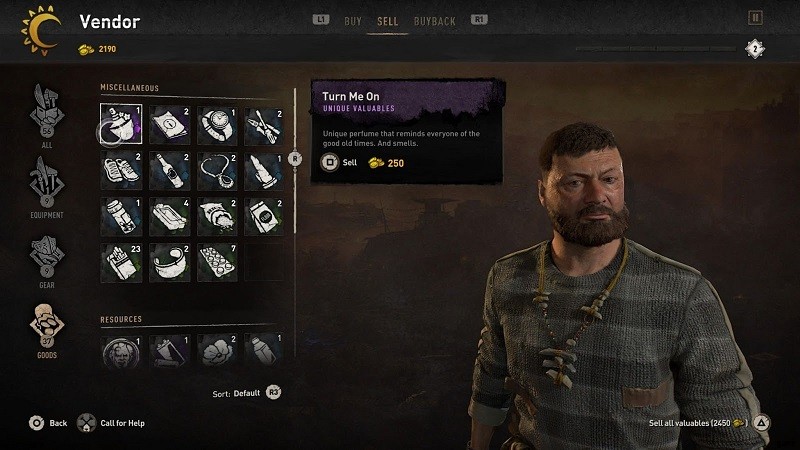Select the bottle item in Miscellaneous

(x=169, y=170)
